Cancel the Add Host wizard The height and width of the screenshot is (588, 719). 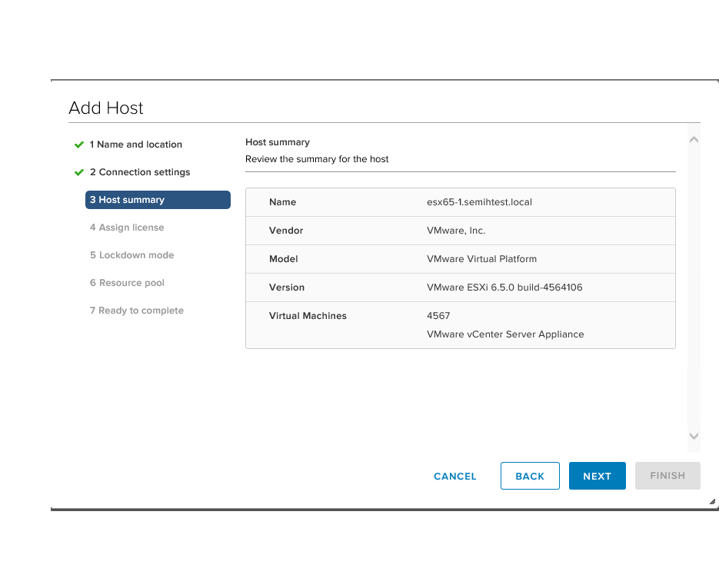pyautogui.click(x=454, y=476)
